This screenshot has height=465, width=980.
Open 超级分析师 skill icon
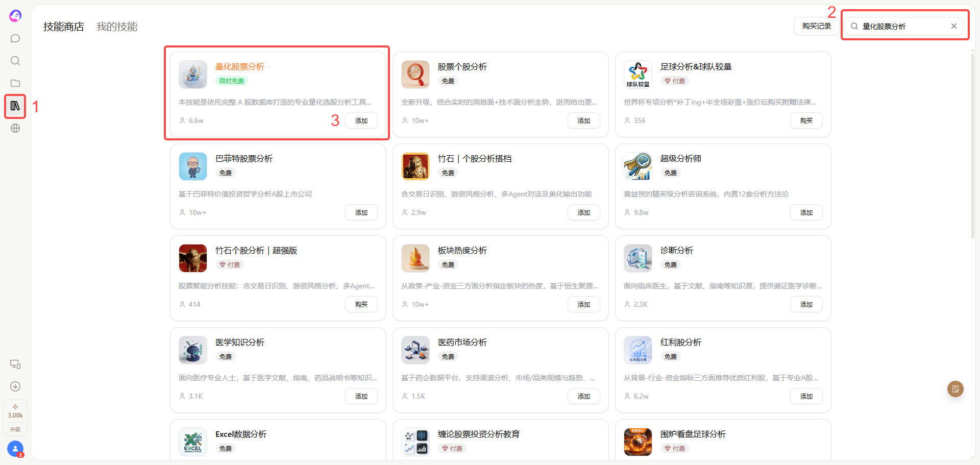pyautogui.click(x=638, y=166)
